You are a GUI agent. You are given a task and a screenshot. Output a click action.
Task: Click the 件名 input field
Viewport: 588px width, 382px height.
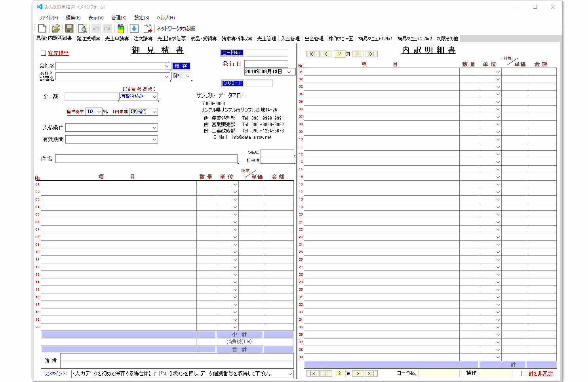[147, 159]
